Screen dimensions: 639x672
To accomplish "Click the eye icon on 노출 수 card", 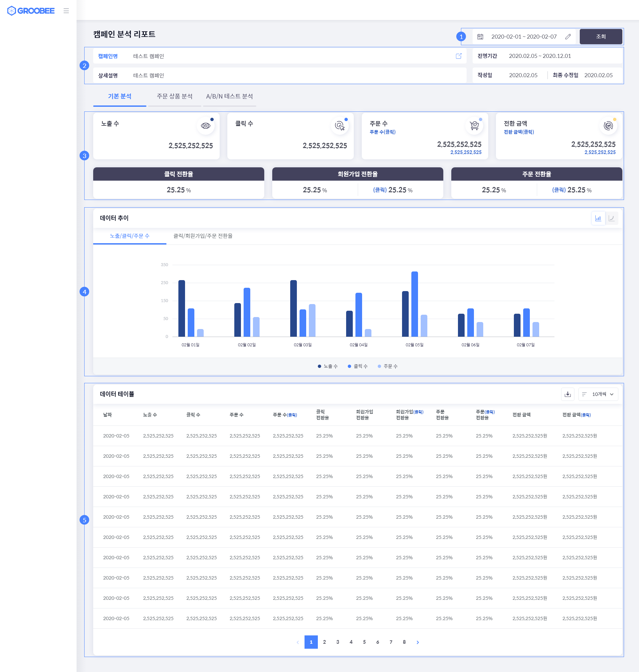I will 205,126.
